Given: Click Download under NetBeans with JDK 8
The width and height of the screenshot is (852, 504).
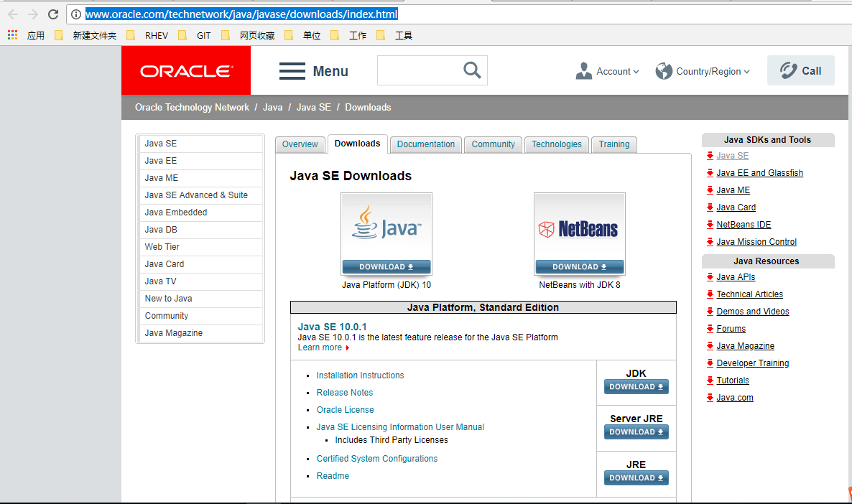Looking at the screenshot, I should click(x=579, y=266).
